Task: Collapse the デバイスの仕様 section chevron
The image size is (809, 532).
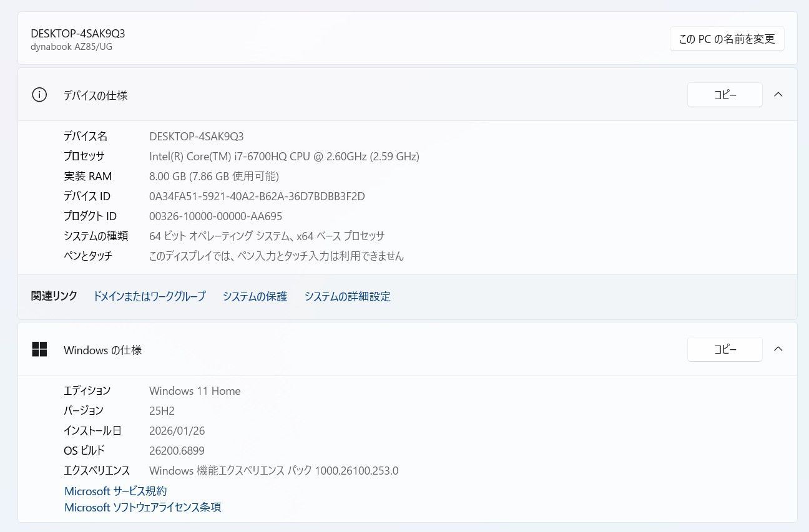Action: pyautogui.click(x=778, y=95)
